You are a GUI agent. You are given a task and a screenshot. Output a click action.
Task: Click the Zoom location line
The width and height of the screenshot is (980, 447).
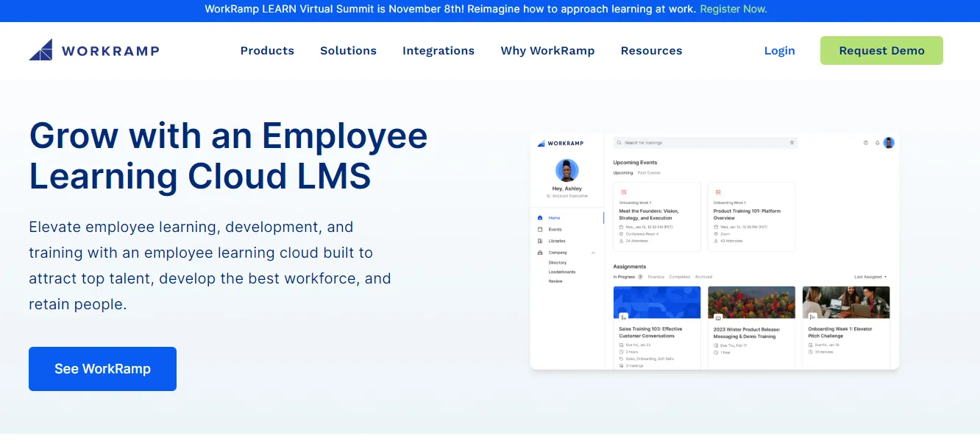pos(721,233)
